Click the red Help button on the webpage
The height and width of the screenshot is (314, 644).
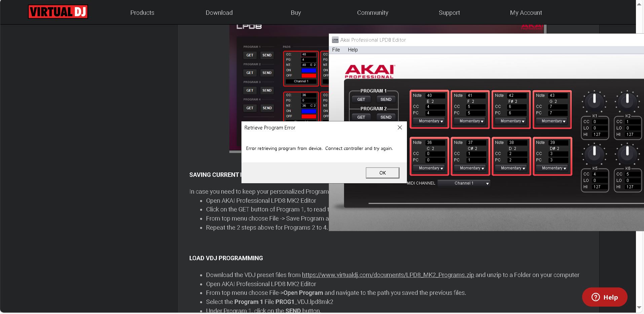pos(605,297)
